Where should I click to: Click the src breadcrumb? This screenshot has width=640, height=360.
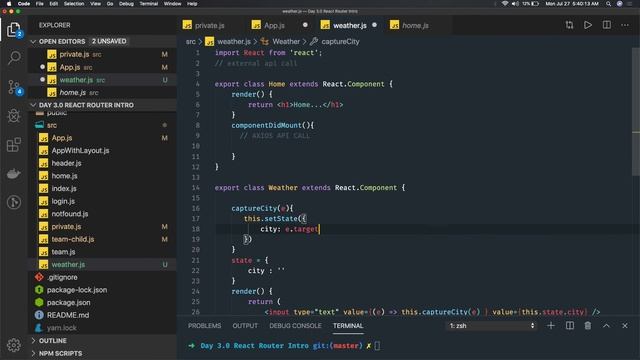click(x=191, y=42)
